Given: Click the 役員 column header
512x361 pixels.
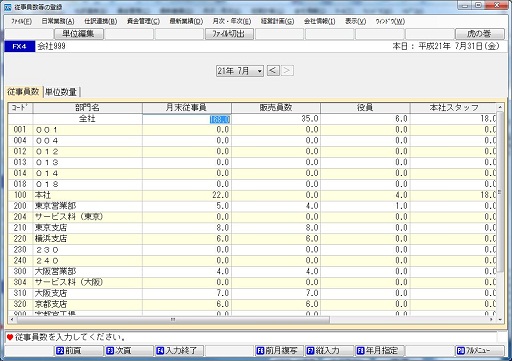Looking at the screenshot, I should coord(365,108).
